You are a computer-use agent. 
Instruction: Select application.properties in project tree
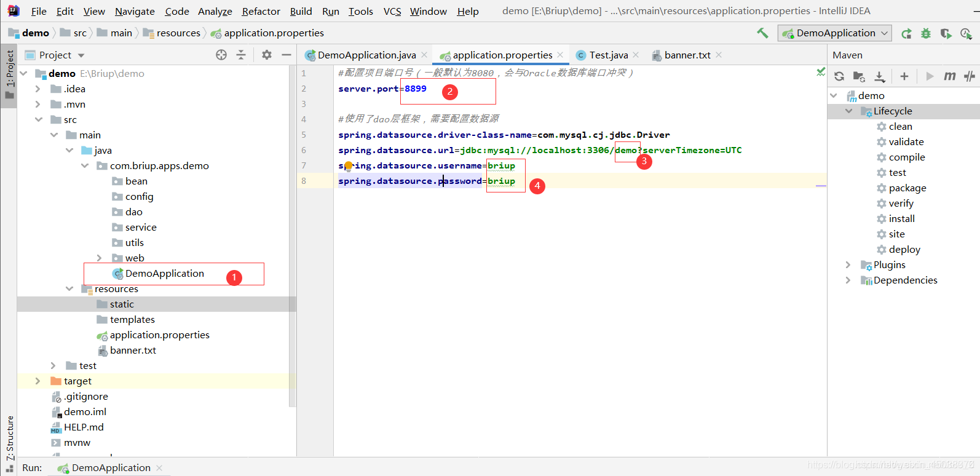tap(159, 335)
